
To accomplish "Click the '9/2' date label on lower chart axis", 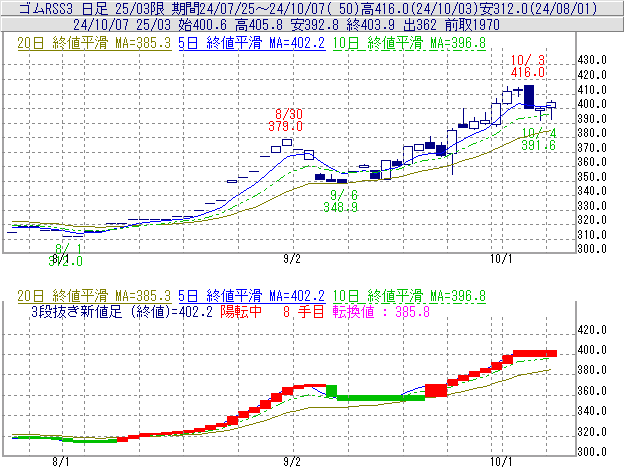I will pyautogui.click(x=292, y=461).
